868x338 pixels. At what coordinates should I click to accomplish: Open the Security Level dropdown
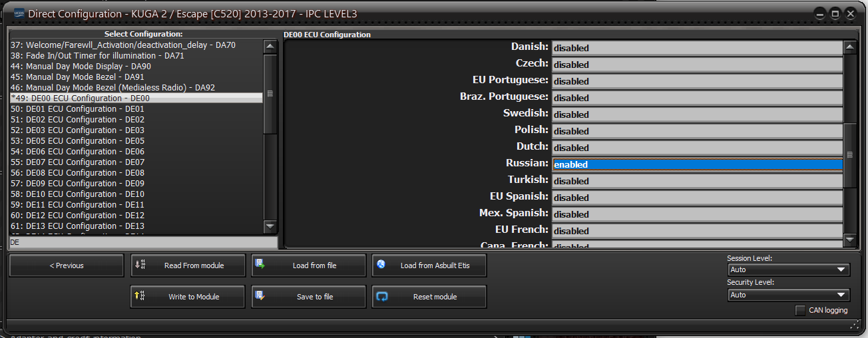(789, 295)
